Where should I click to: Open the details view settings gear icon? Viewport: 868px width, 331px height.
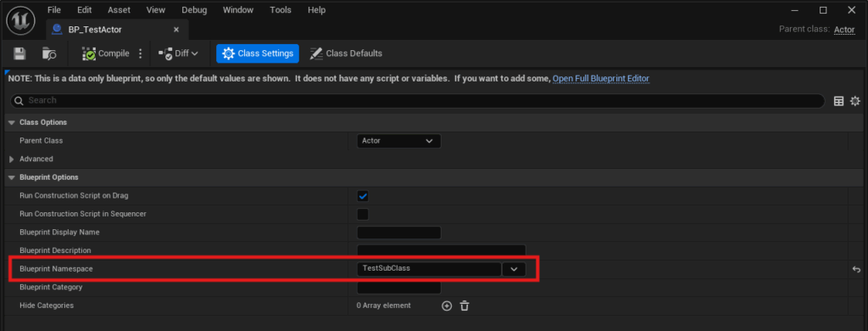(x=855, y=101)
